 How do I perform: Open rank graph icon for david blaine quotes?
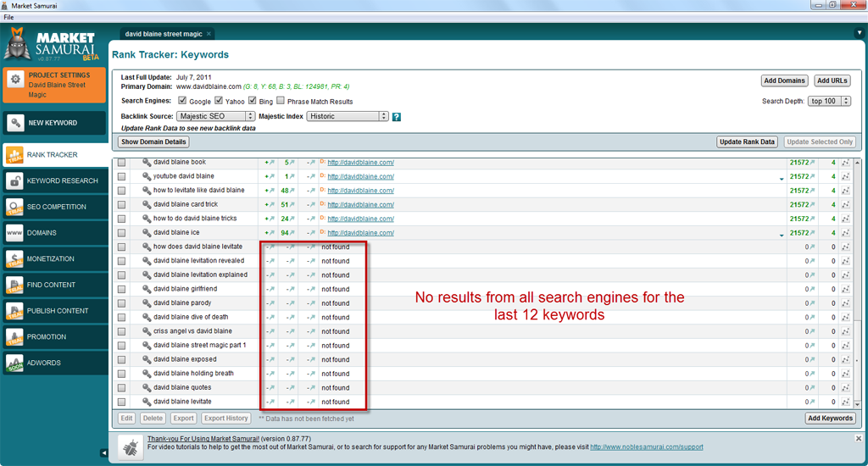tap(845, 388)
